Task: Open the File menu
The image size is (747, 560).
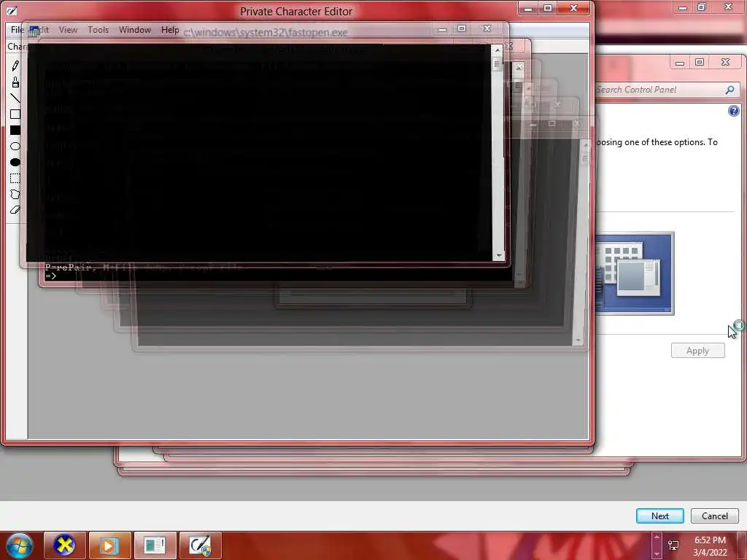Action: click(18, 29)
